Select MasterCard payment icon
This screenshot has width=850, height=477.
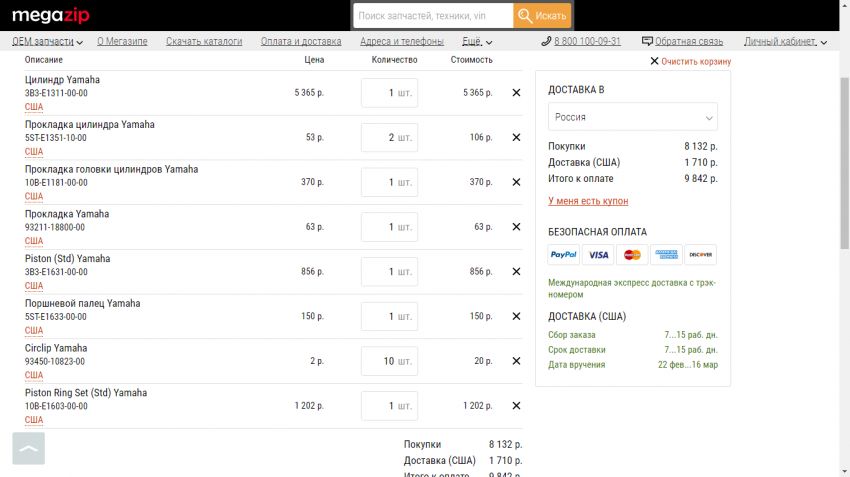click(x=632, y=255)
